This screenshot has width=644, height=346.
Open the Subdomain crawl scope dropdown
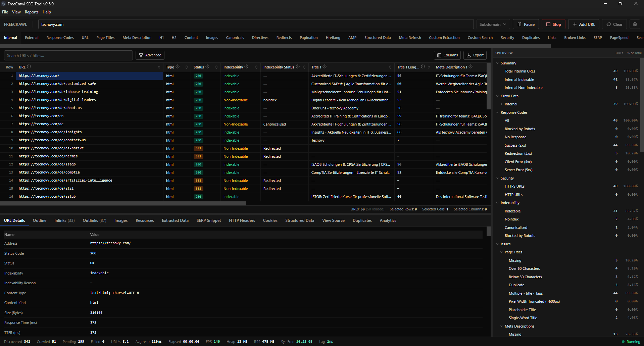click(x=493, y=24)
